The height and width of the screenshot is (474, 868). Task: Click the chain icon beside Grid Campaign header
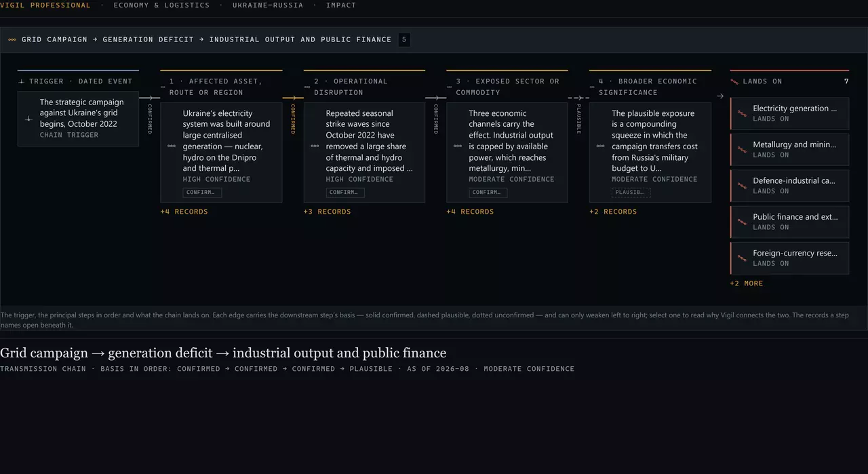click(12, 40)
